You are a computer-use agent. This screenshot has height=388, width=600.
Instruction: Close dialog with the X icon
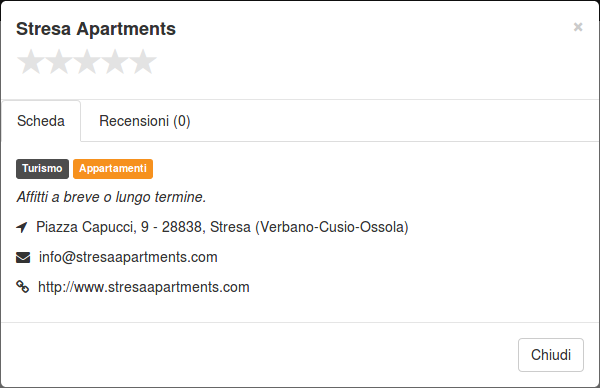tap(578, 27)
